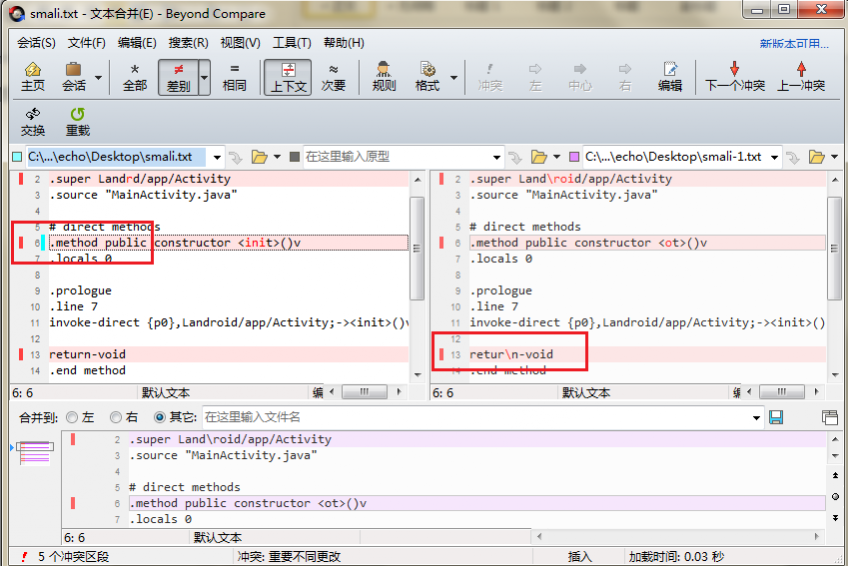Open the 工具(T) menu

[x=292, y=43]
